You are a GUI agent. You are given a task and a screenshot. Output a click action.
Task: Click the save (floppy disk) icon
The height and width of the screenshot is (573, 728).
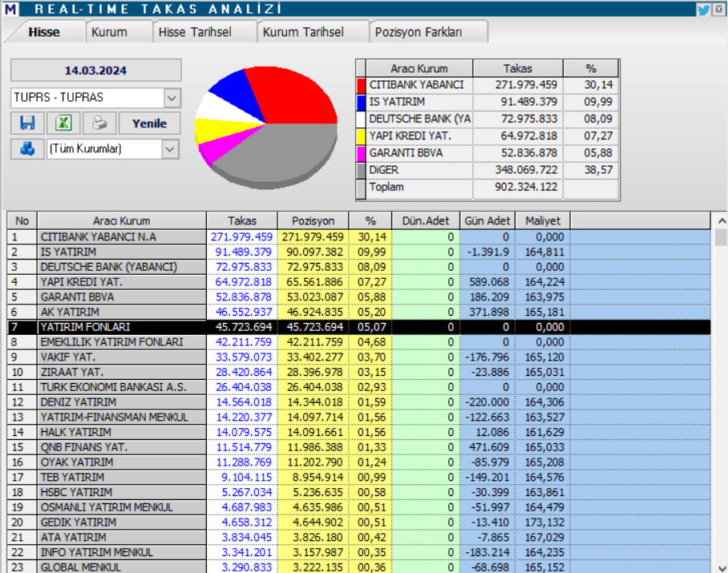27,123
